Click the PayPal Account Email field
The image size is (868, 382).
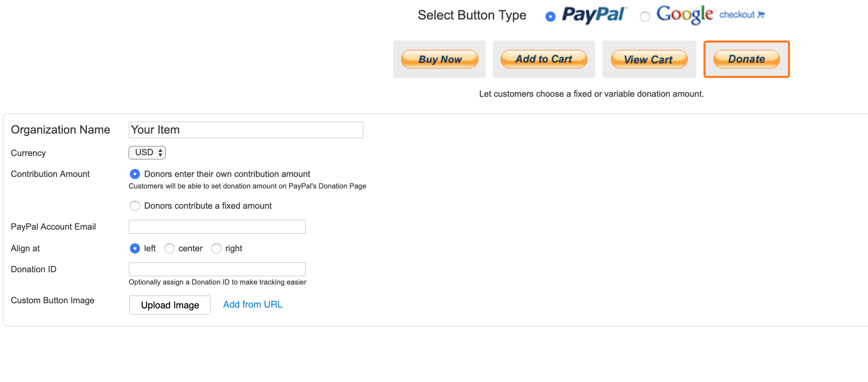[217, 227]
